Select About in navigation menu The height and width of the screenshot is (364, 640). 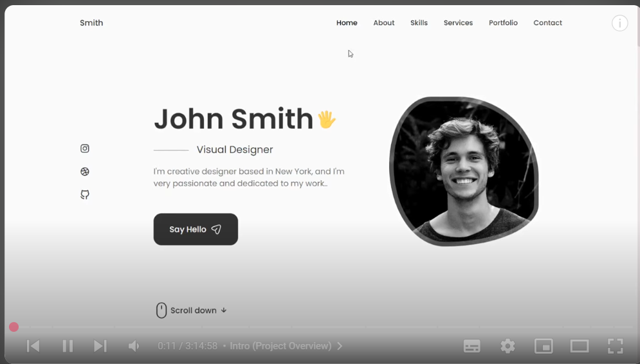pos(383,23)
